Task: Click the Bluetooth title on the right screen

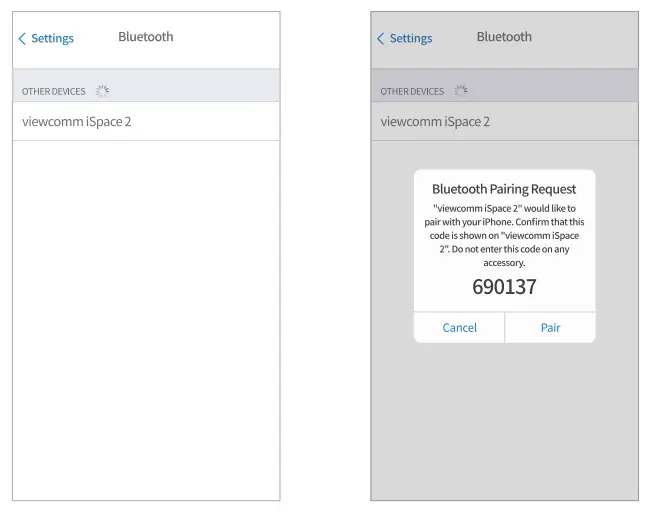Action: point(504,37)
